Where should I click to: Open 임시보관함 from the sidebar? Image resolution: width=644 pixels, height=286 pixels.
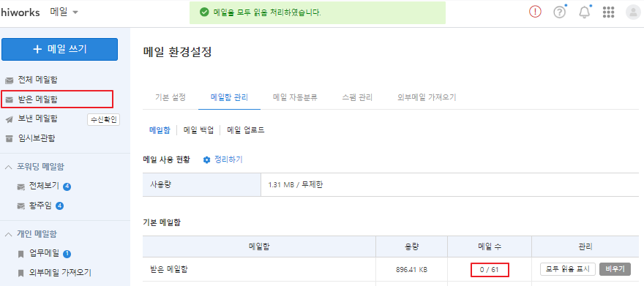(x=31, y=138)
